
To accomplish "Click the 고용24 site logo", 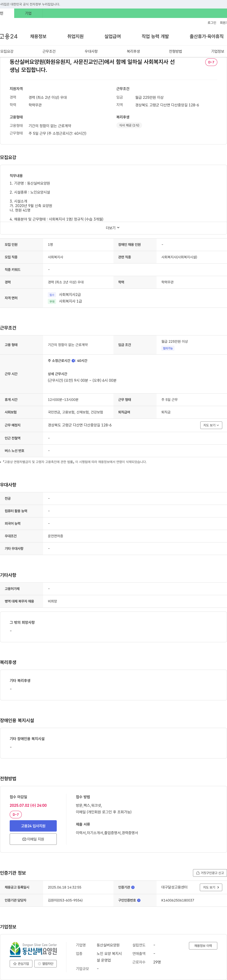I will point(9,37).
